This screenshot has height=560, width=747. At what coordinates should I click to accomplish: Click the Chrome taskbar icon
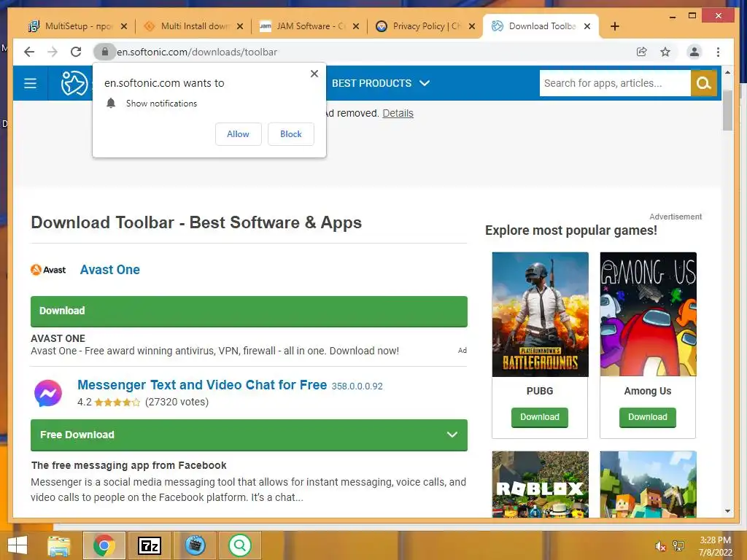(104, 545)
